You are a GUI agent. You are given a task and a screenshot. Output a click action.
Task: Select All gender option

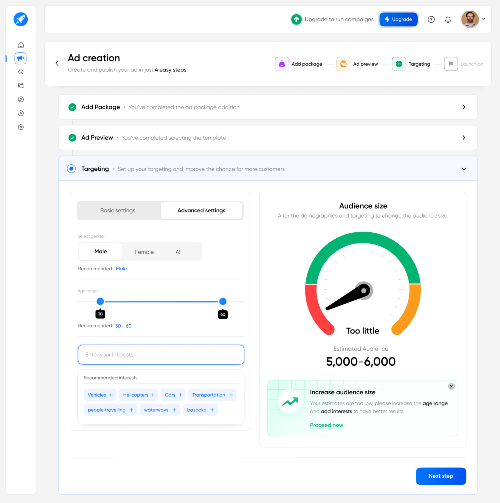pos(178,252)
